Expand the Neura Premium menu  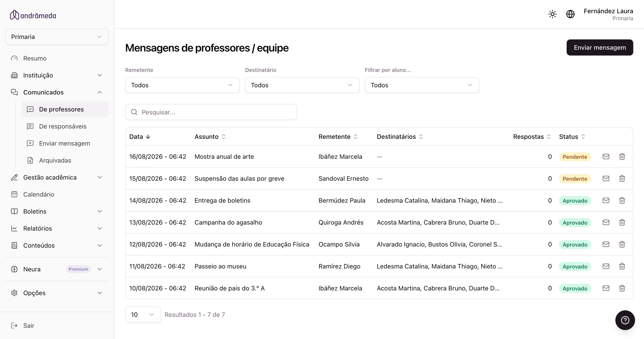click(x=57, y=269)
